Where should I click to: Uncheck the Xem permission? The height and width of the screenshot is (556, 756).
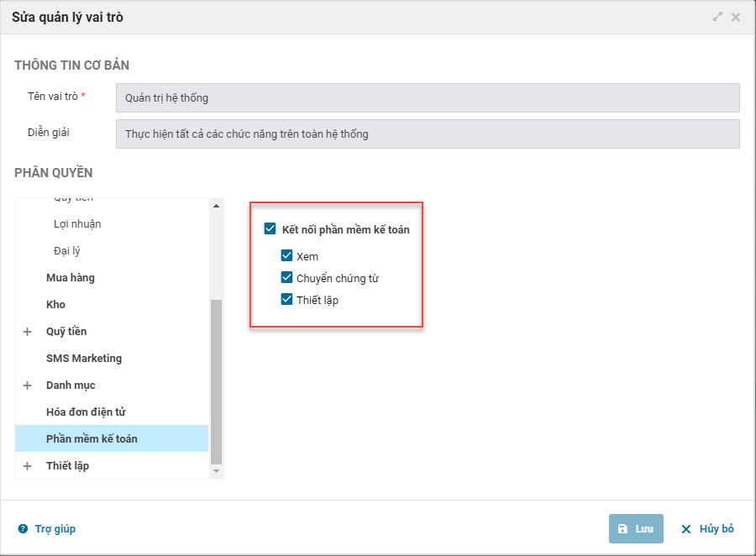coord(286,256)
